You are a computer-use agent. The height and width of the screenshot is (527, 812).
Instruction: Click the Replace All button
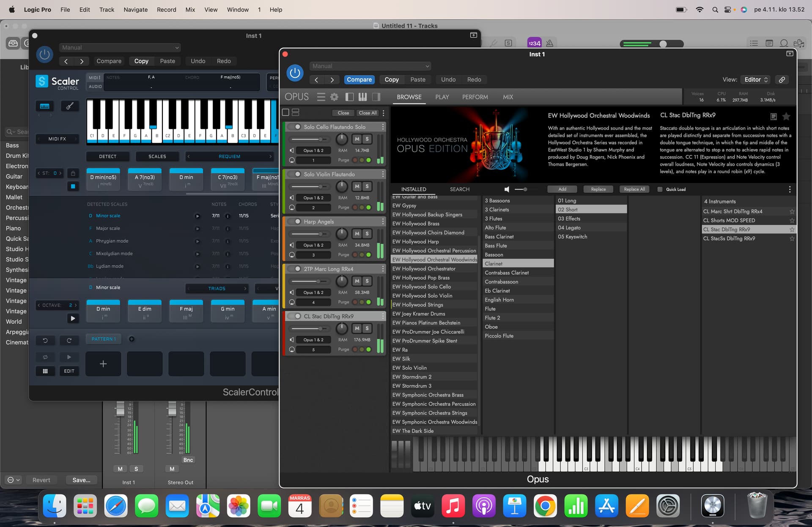(x=634, y=189)
